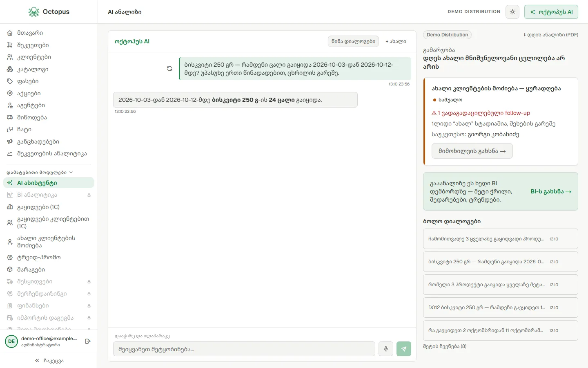This screenshot has width=588, height=368.
Task: Open განცხადებები announcements in sidebar
Action: 49,141
